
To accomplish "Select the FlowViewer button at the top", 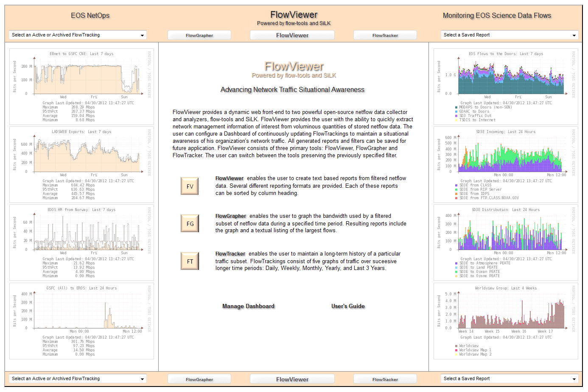I will click(x=292, y=35).
